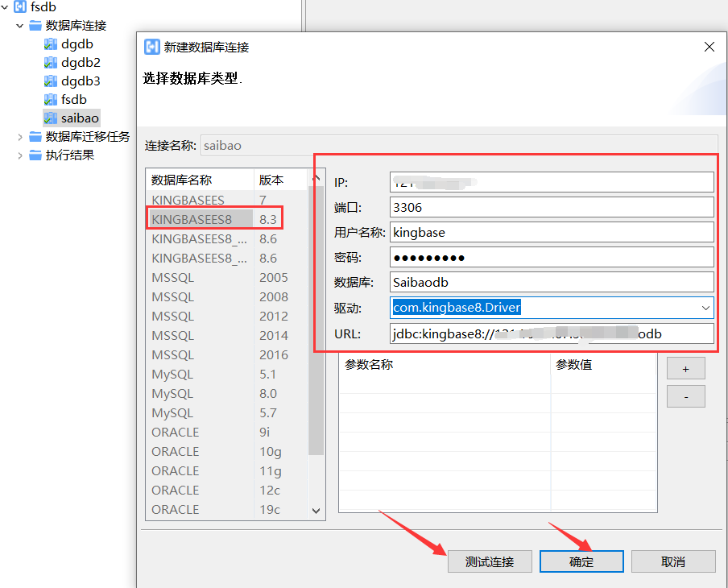The height and width of the screenshot is (588, 728).
Task: Click the dgdb database connection icon
Action: (50, 43)
